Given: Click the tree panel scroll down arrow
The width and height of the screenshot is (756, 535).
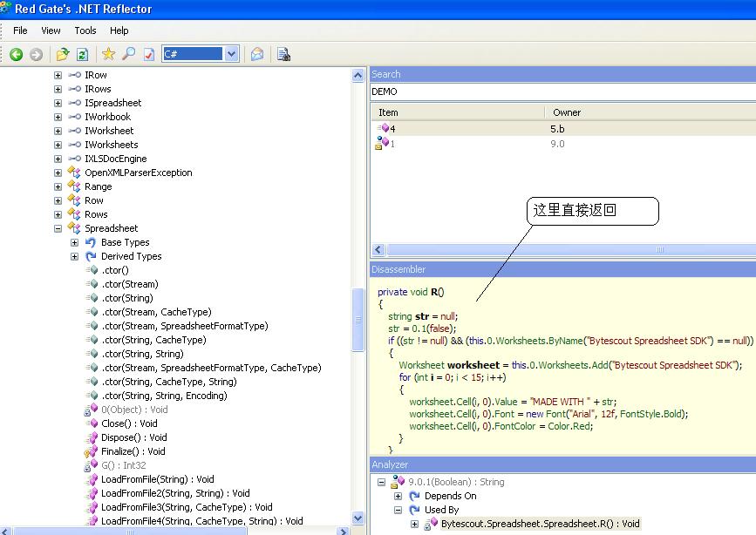Looking at the screenshot, I should 358,518.
